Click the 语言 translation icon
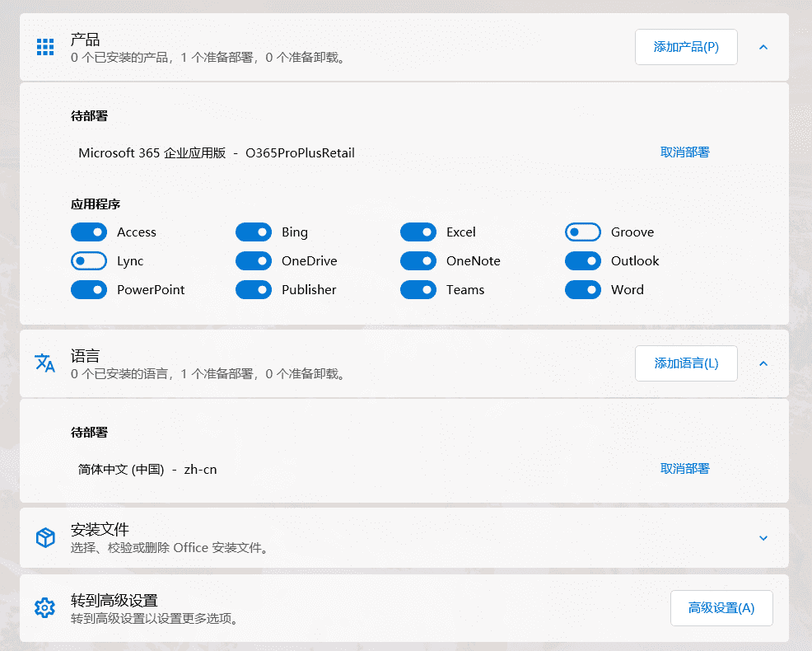 44,363
